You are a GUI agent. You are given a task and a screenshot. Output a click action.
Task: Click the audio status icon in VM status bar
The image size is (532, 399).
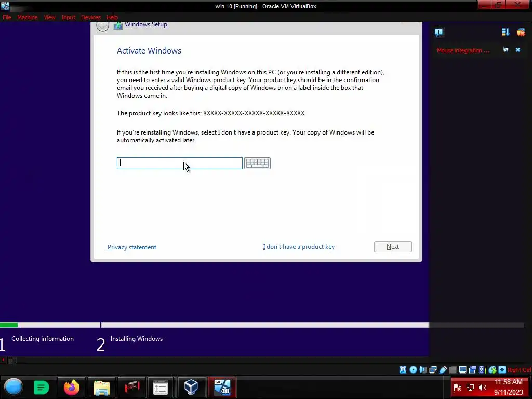tap(423, 370)
